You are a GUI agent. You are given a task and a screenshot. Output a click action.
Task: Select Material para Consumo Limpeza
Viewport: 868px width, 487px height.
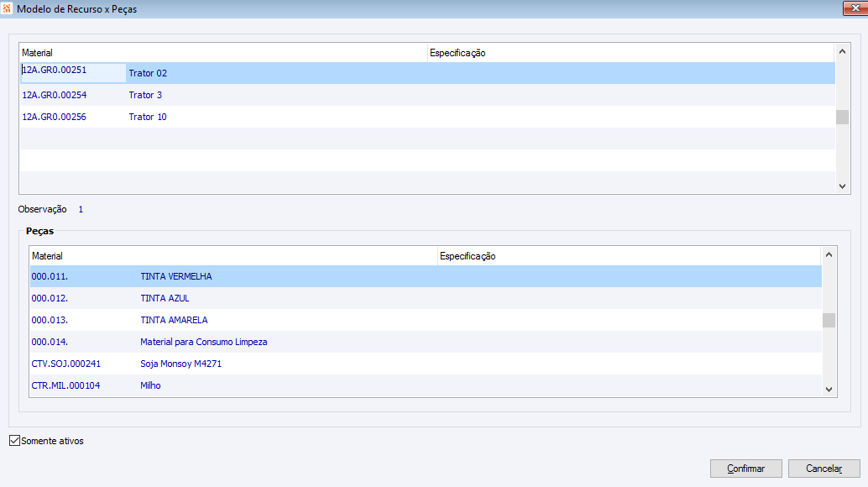(x=204, y=342)
